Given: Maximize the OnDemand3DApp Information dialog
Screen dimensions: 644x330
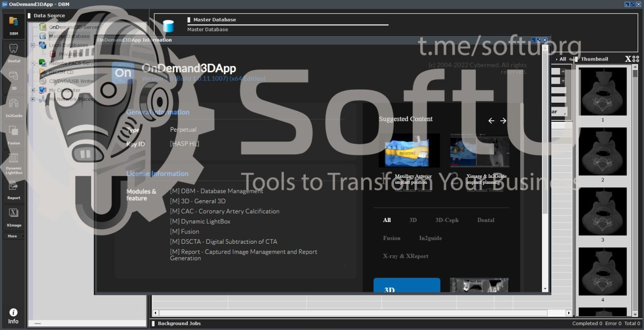Looking at the screenshot, I should [539, 40].
